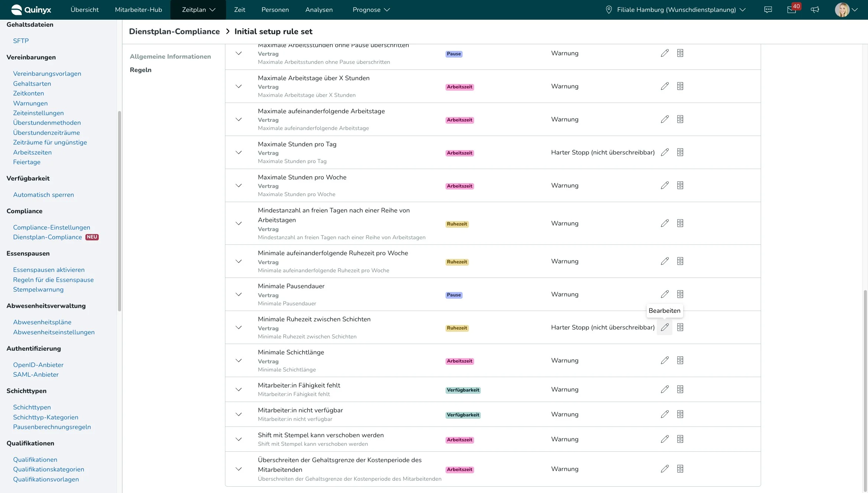Open Compliance-Einstellungen link in sidebar
The image size is (868, 493).
[52, 227]
